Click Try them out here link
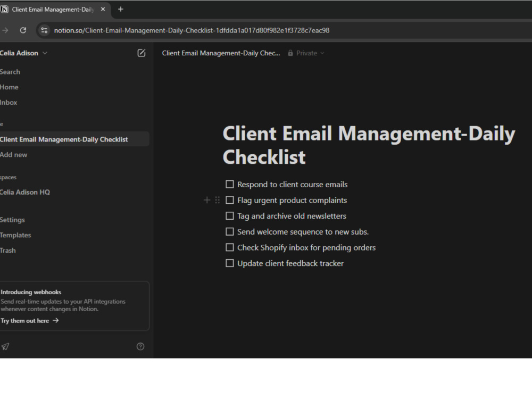The image size is (532, 399). [29, 321]
